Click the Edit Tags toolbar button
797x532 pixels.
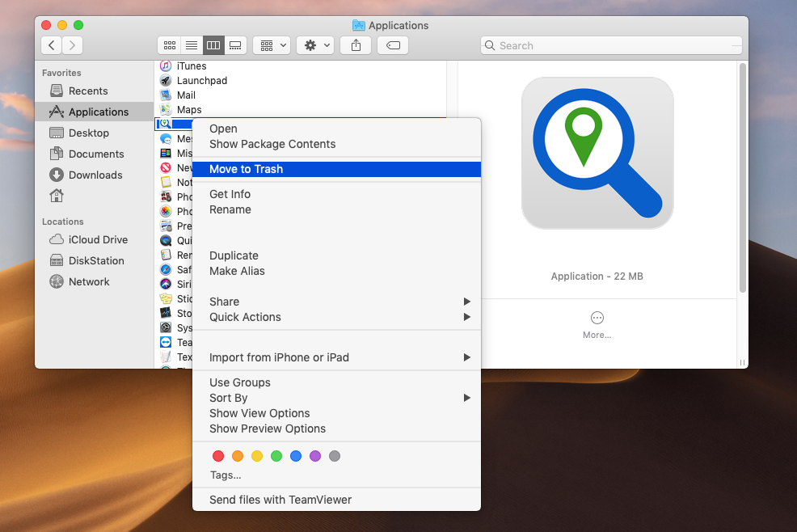[x=393, y=45]
